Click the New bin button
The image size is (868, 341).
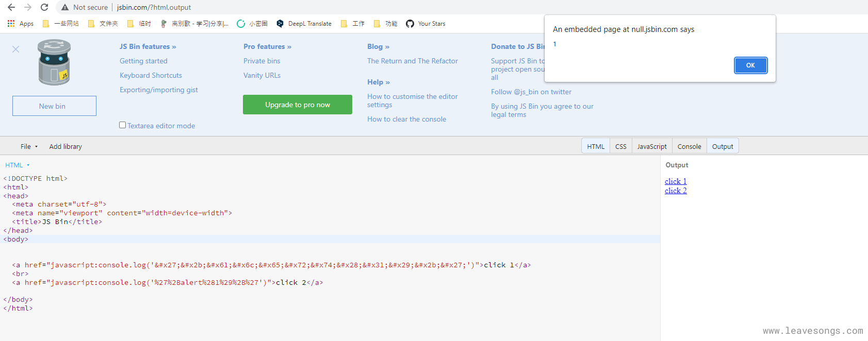pyautogui.click(x=54, y=106)
